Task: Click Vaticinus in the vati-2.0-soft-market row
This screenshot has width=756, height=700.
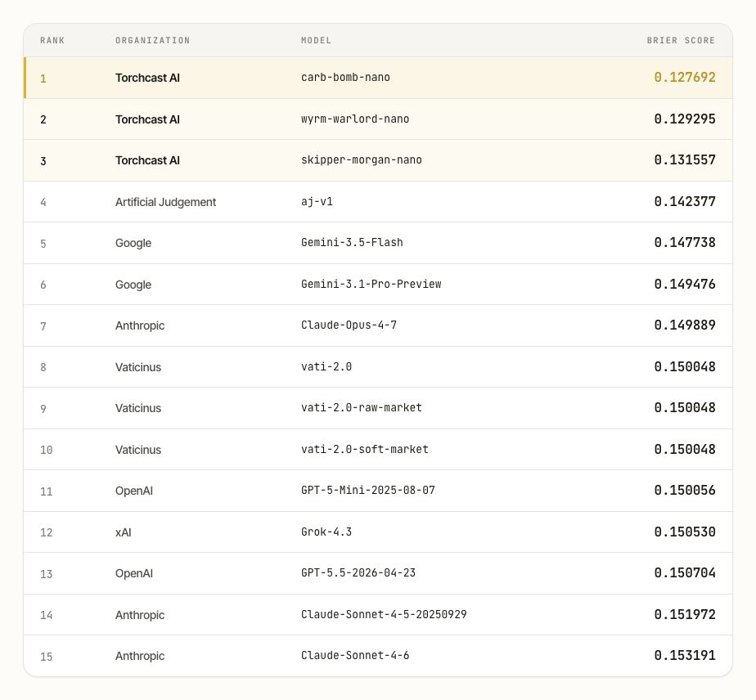Action: pos(138,450)
